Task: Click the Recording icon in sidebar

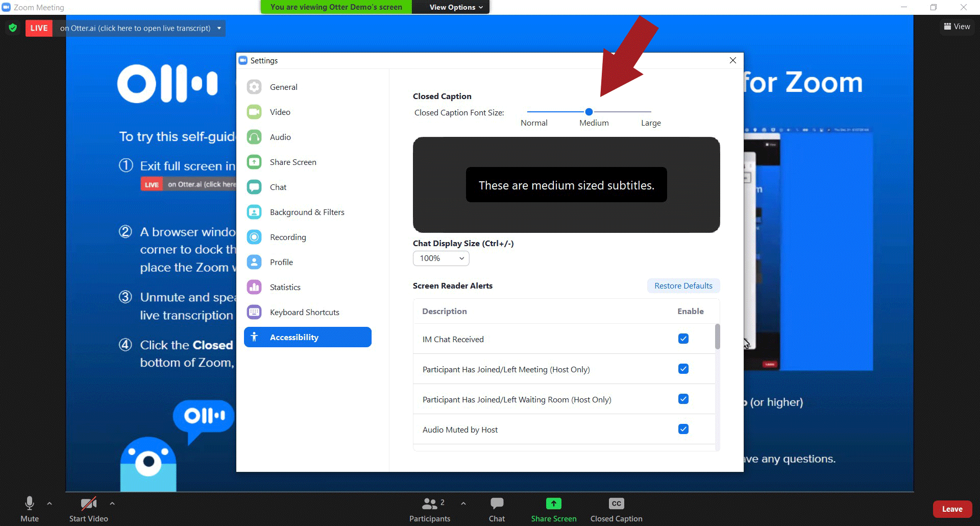Action: [x=254, y=237]
